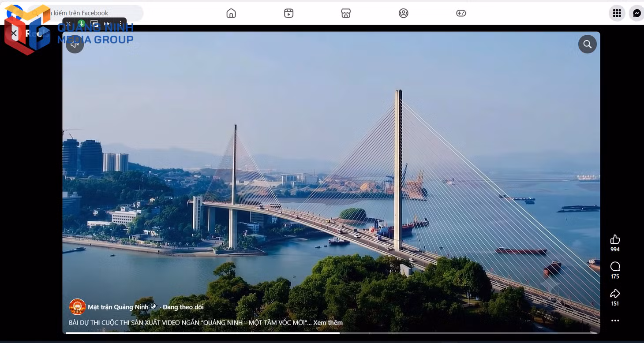This screenshot has height=343, width=644.
Task: Click the Mặt trận Quảng Ninh avatar
Action: pos(77,307)
